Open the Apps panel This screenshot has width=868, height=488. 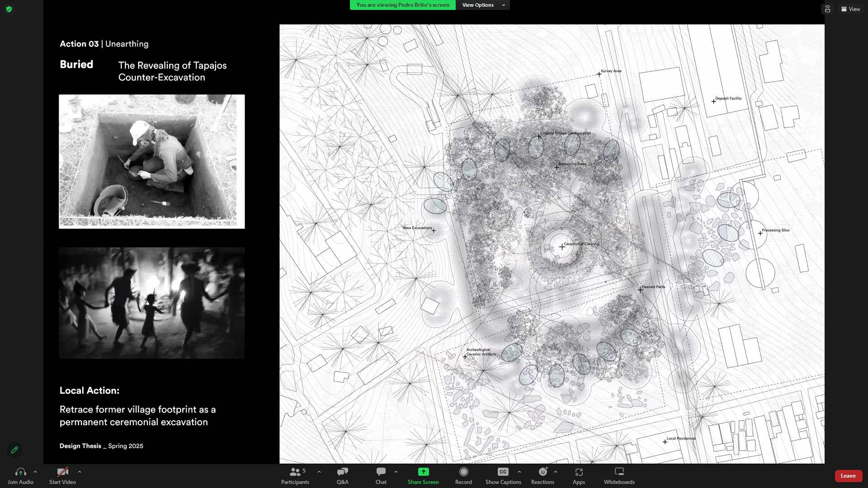tap(579, 476)
